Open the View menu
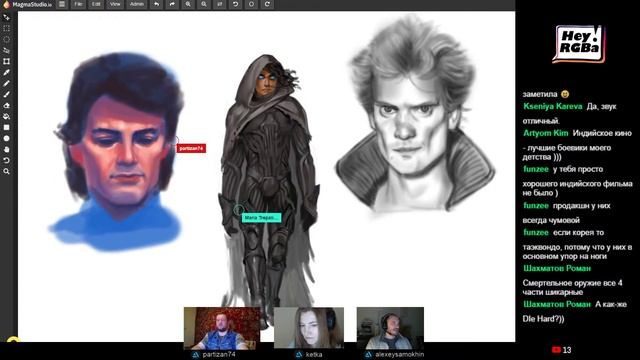 115,4
